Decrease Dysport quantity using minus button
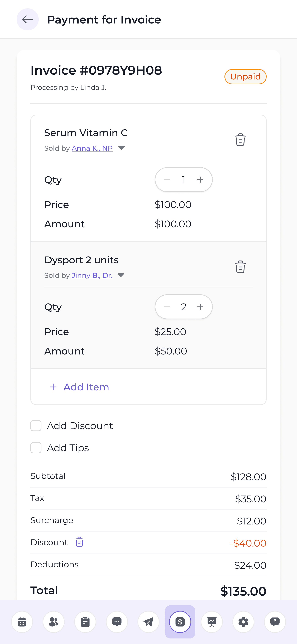The image size is (297, 644). coord(167,307)
